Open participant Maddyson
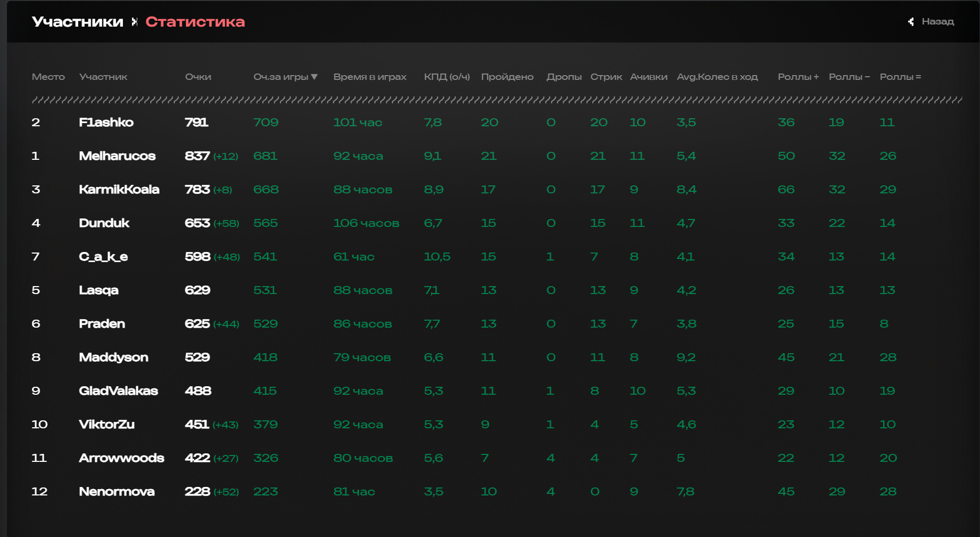The width and height of the screenshot is (980, 537). pos(114,357)
